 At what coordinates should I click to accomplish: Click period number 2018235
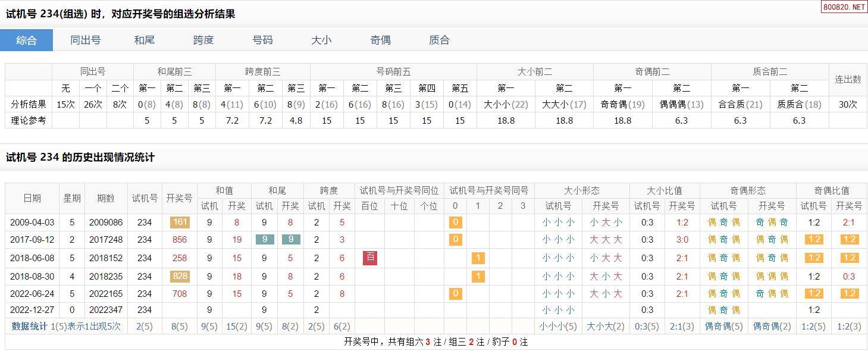(106, 277)
